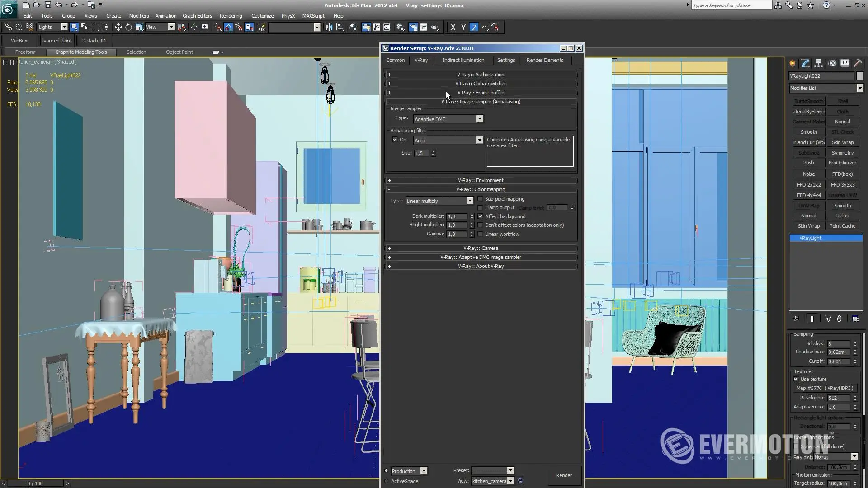Open the Display command panel tab
The height and width of the screenshot is (488, 868).
pos(845,63)
